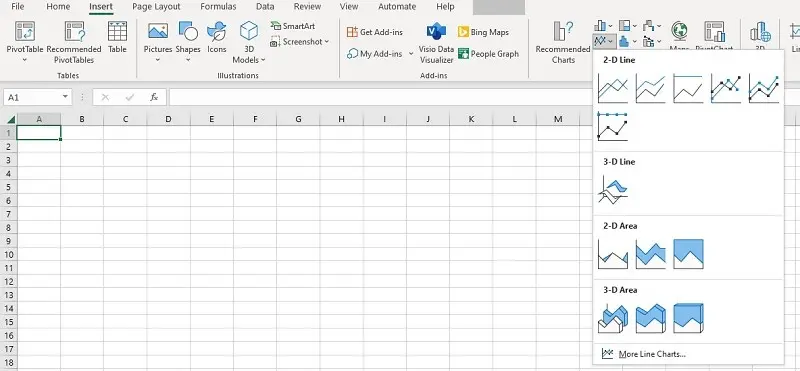
Task: Click the Insert Function fx icon
Action: [154, 97]
